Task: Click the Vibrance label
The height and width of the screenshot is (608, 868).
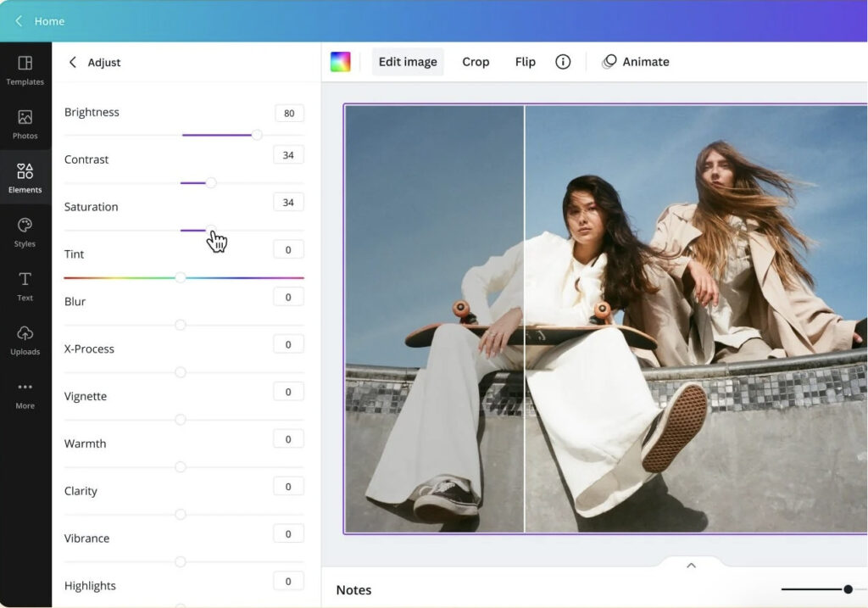Action: tap(87, 538)
